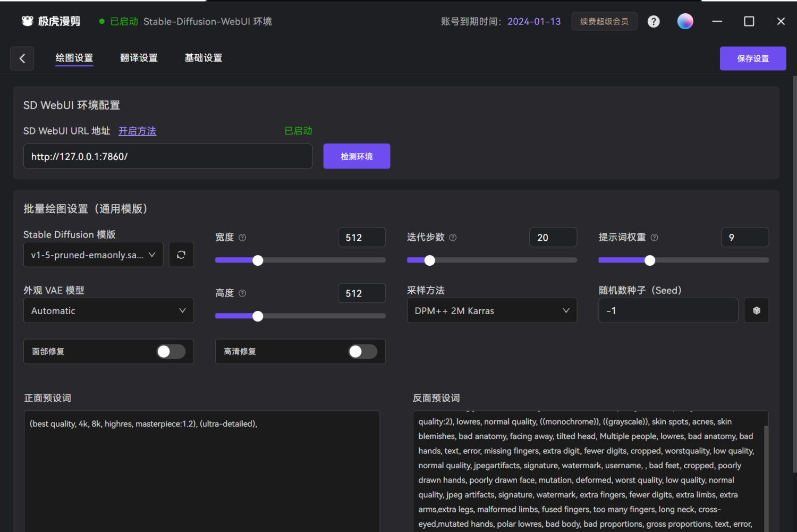Viewport: 797px width, 532px height.
Task: Toggle the 高清修复 switch
Action: [363, 351]
